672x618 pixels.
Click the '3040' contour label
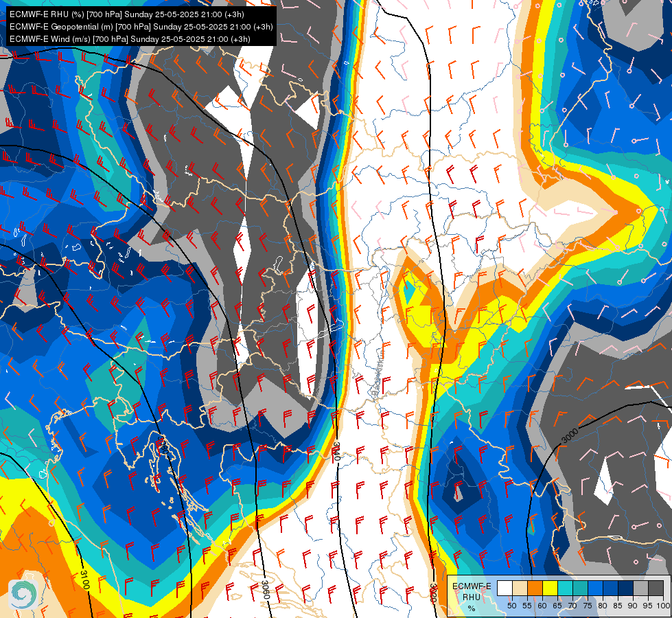336,452
